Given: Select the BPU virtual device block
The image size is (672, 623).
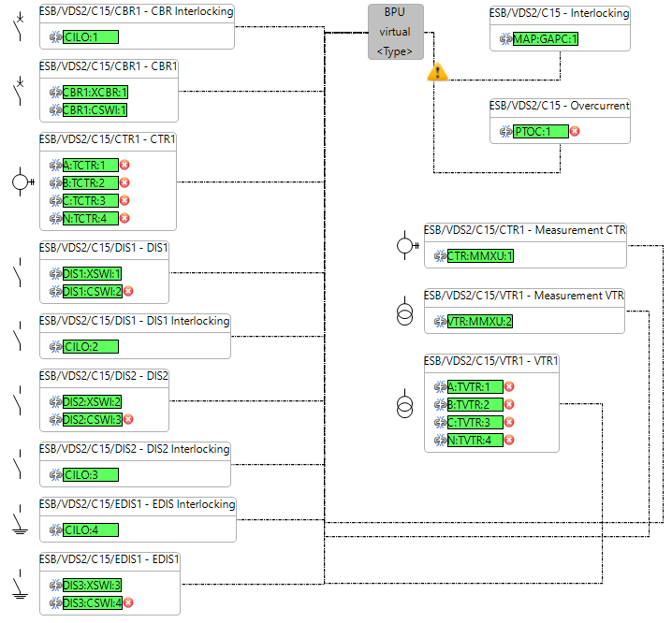Looking at the screenshot, I should tap(395, 32).
